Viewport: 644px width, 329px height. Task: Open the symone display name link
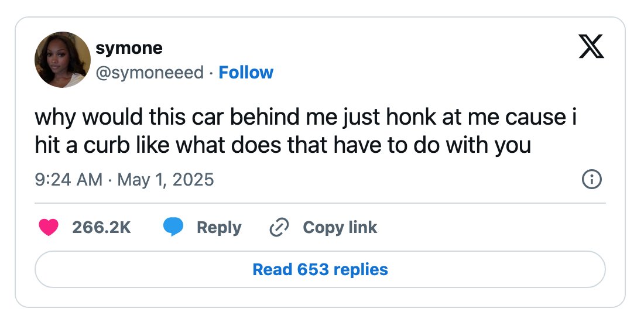point(129,48)
